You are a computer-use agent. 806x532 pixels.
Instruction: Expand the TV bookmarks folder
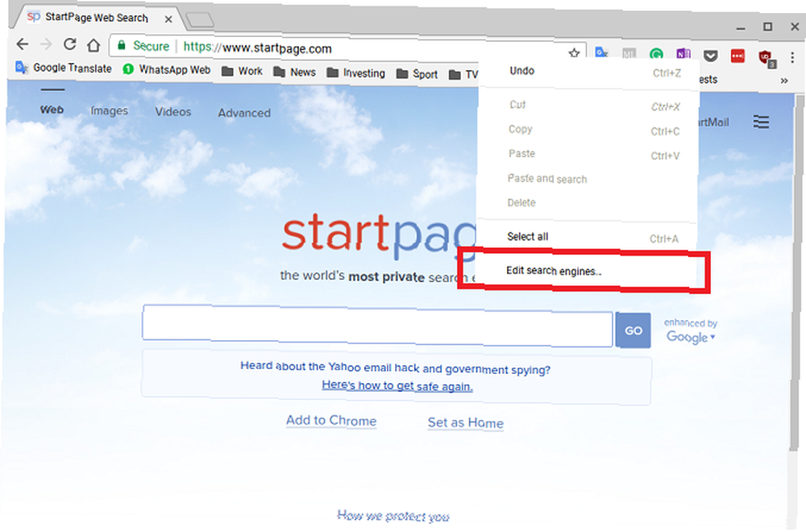pos(463,75)
